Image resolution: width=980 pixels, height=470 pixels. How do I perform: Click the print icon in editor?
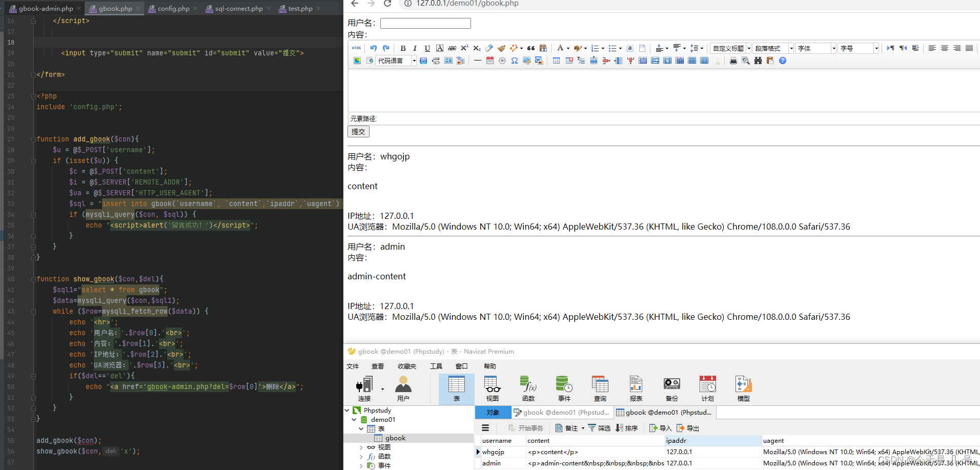pyautogui.click(x=733, y=60)
